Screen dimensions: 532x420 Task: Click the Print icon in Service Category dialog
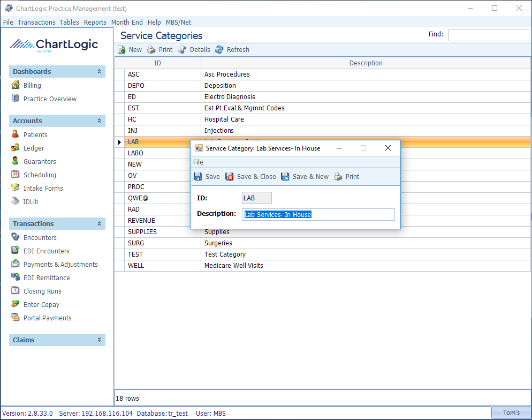(338, 177)
